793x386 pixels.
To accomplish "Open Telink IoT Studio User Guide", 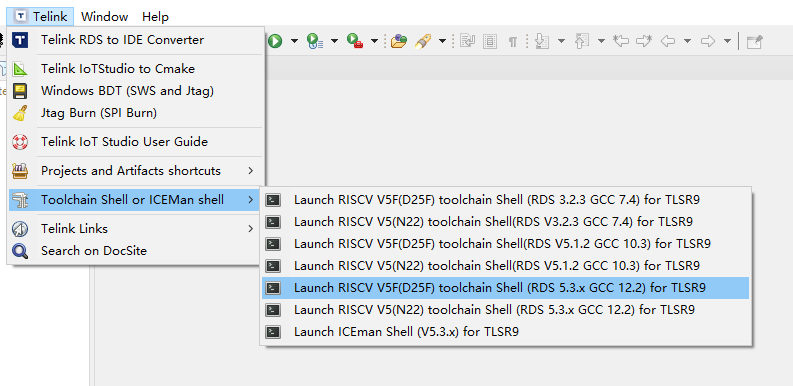I will click(135, 142).
